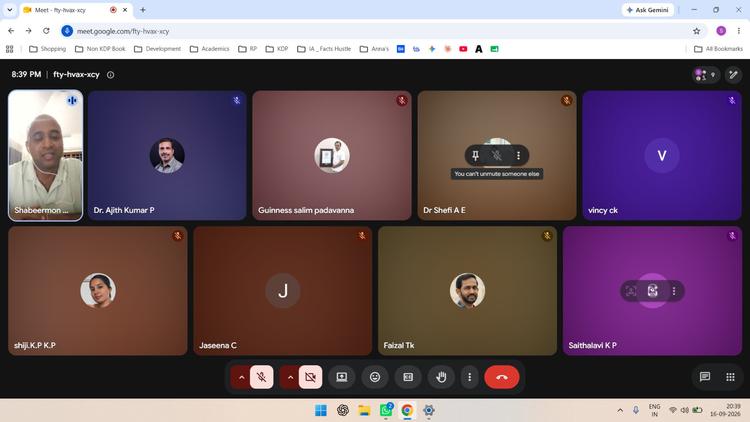Image resolution: width=750 pixels, height=422 pixels.
Task: Open more options on Dr Shefi A E's tile
Action: [518, 155]
